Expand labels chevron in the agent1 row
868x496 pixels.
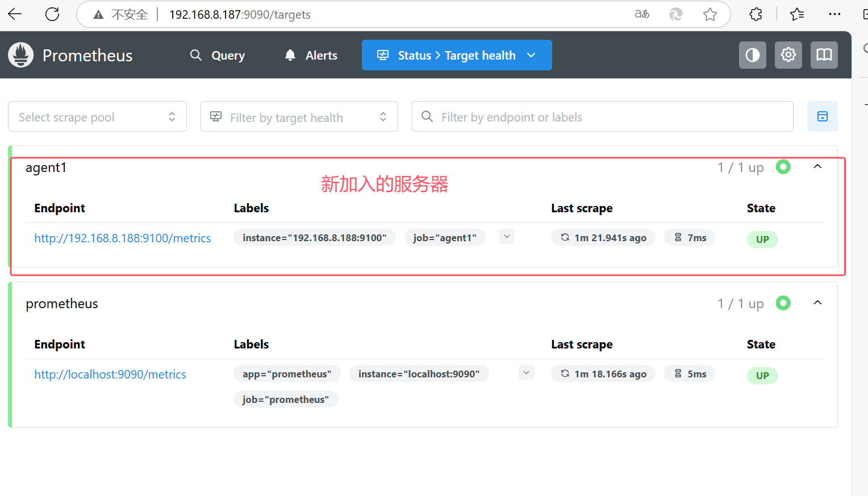[507, 237]
